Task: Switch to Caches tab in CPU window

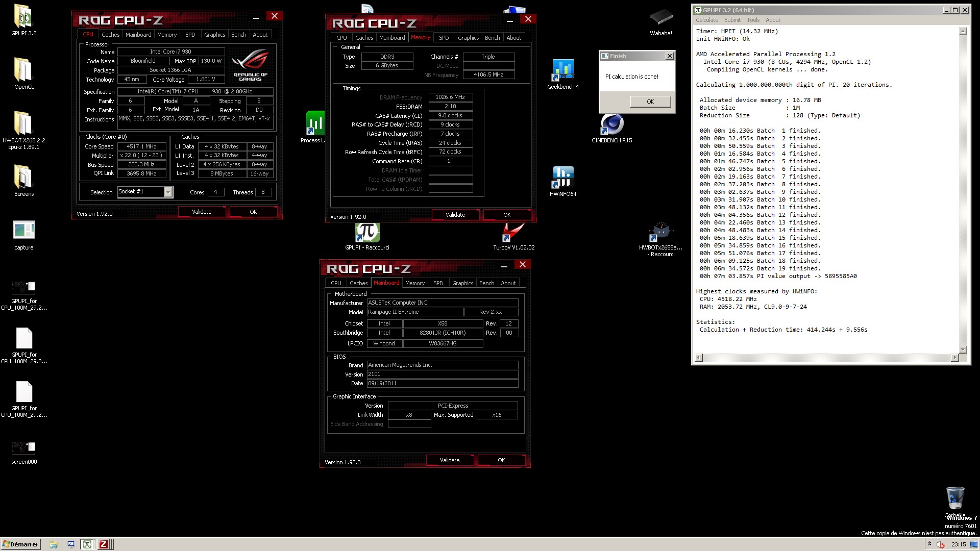Action: coord(110,35)
